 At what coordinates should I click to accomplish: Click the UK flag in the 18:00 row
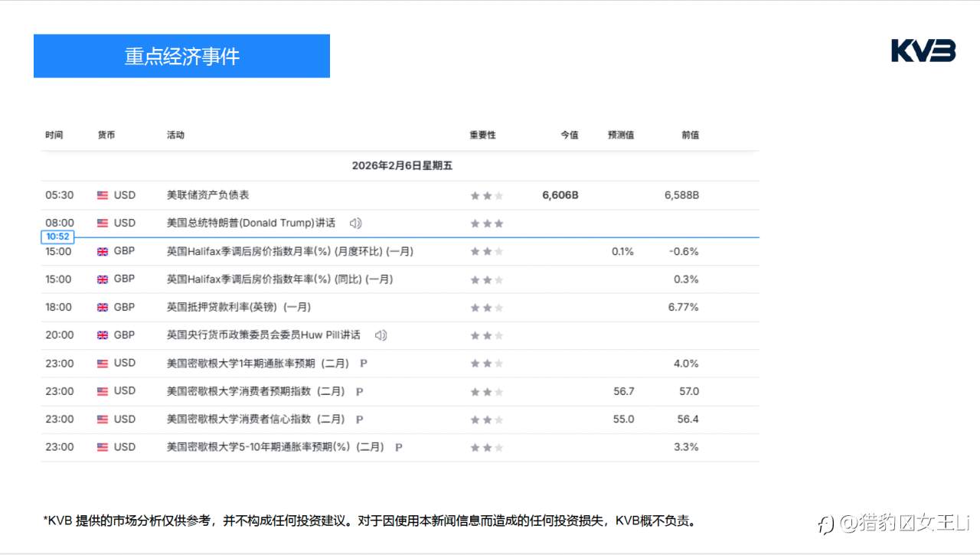point(103,307)
